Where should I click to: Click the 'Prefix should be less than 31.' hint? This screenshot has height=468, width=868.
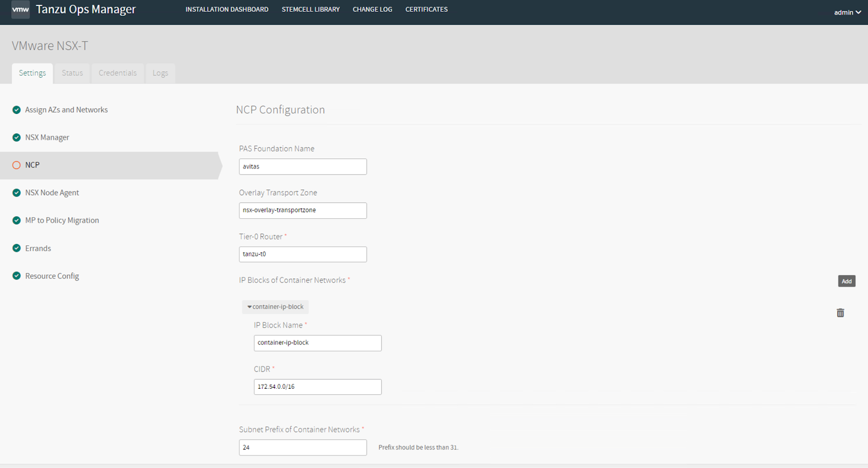tap(418, 447)
